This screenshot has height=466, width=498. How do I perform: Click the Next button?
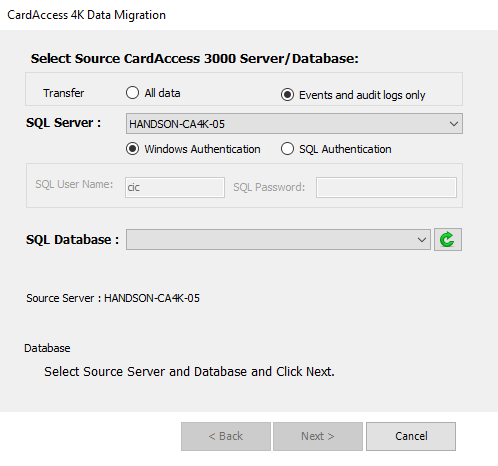[318, 436]
